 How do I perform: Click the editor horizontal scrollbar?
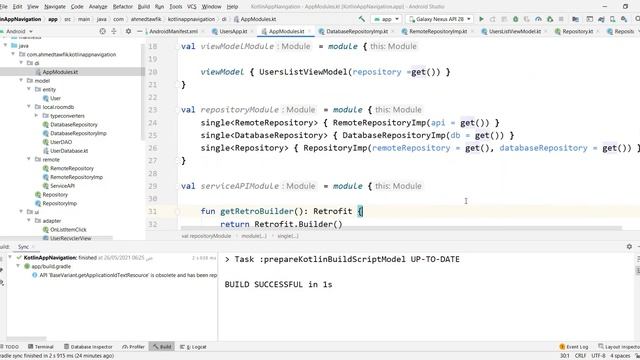pyautogui.click(x=401, y=229)
